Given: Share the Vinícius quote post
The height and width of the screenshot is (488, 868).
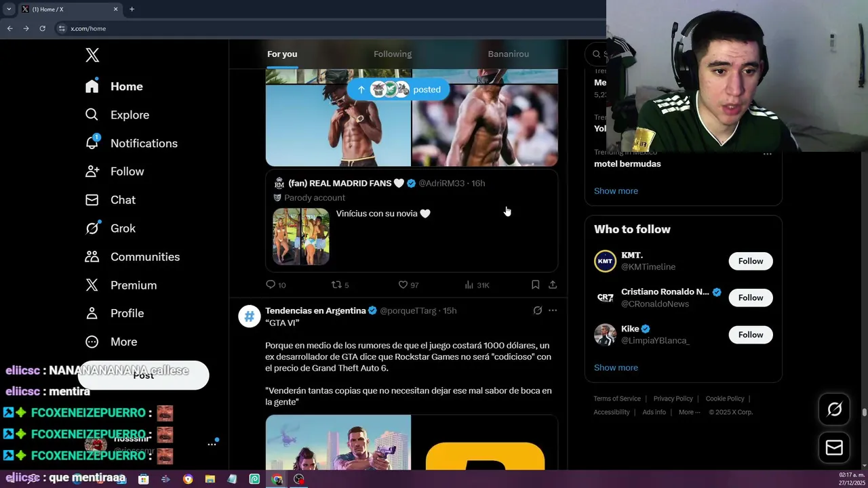Looking at the screenshot, I should point(553,285).
